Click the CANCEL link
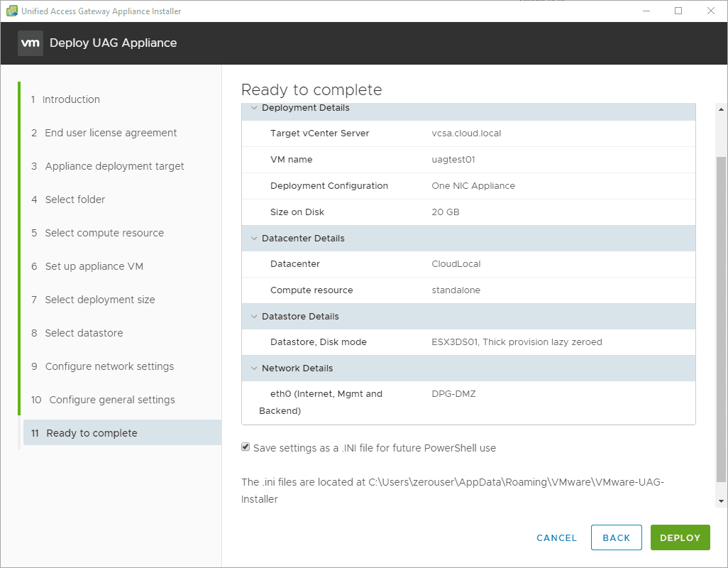This screenshot has width=728, height=568. (556, 537)
